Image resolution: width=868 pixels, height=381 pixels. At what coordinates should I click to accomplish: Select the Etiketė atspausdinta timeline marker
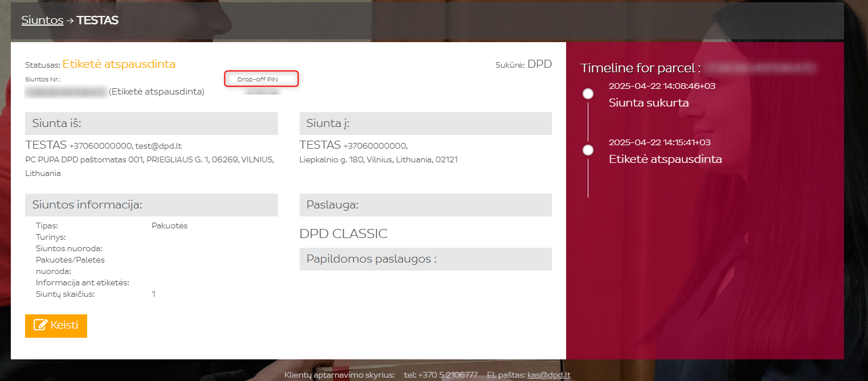click(x=588, y=150)
